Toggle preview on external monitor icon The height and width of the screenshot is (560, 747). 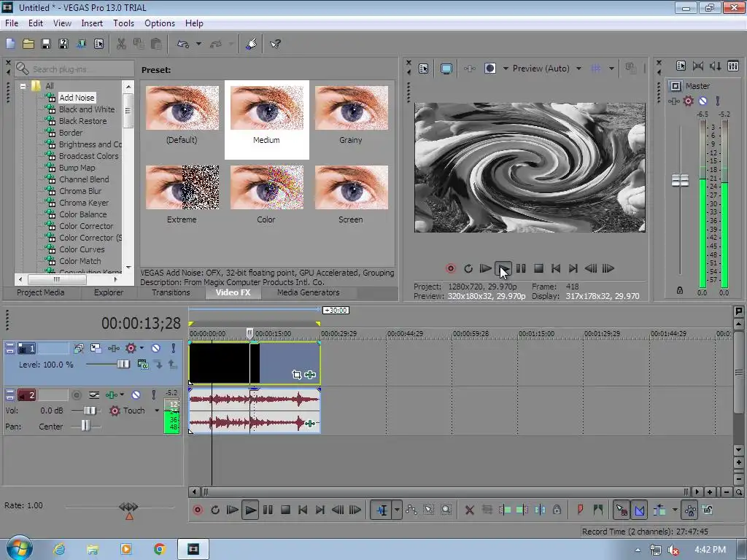[446, 69]
